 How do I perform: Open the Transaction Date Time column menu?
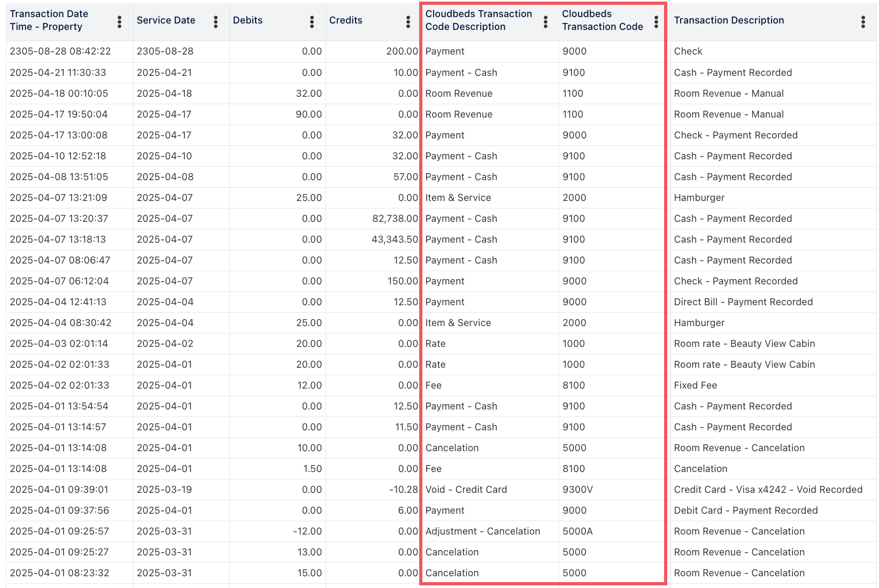119,21
